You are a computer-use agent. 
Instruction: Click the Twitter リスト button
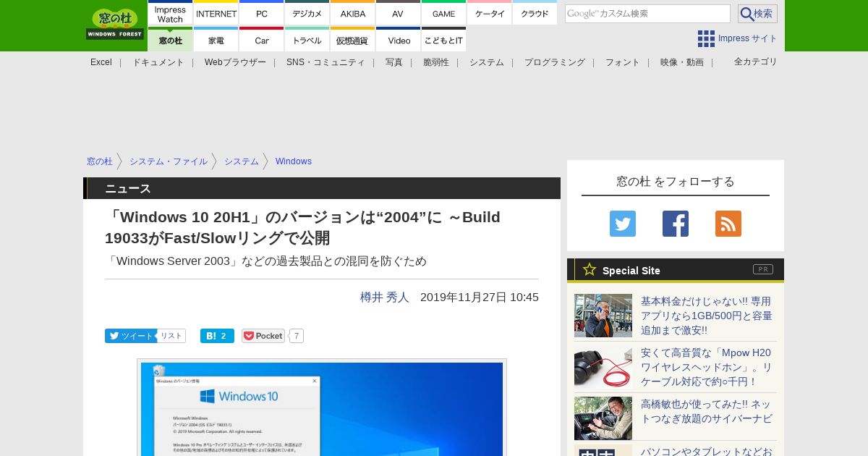(x=171, y=336)
